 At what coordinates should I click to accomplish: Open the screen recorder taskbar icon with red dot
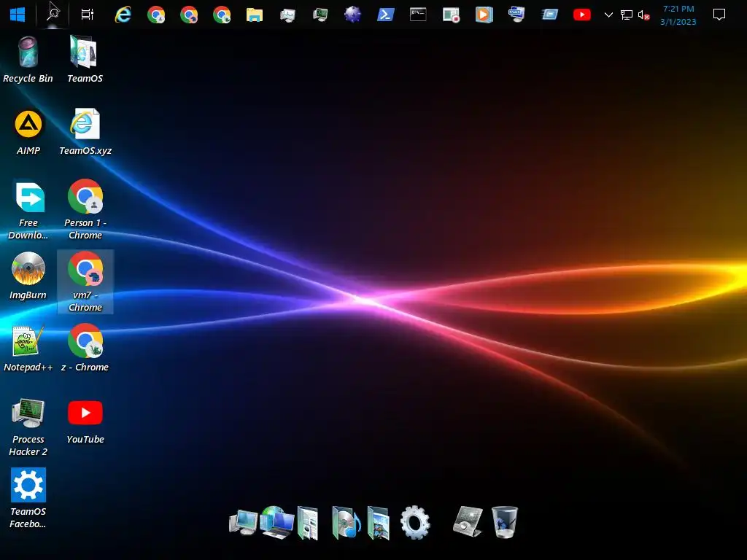click(451, 15)
